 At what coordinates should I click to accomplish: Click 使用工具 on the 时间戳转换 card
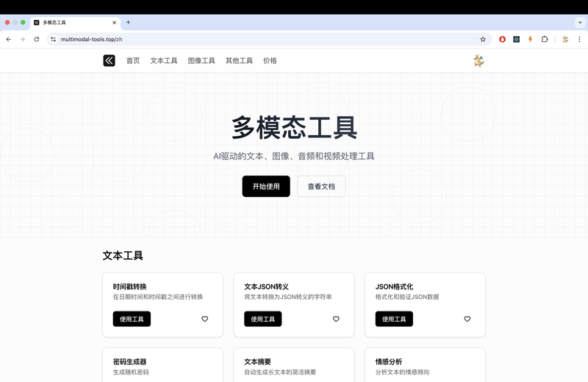[x=132, y=319]
